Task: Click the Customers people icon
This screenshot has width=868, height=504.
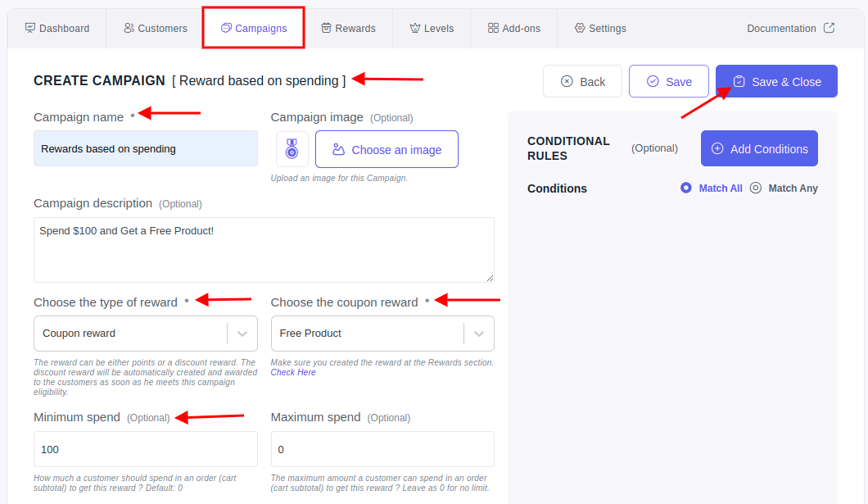Action: click(x=129, y=28)
